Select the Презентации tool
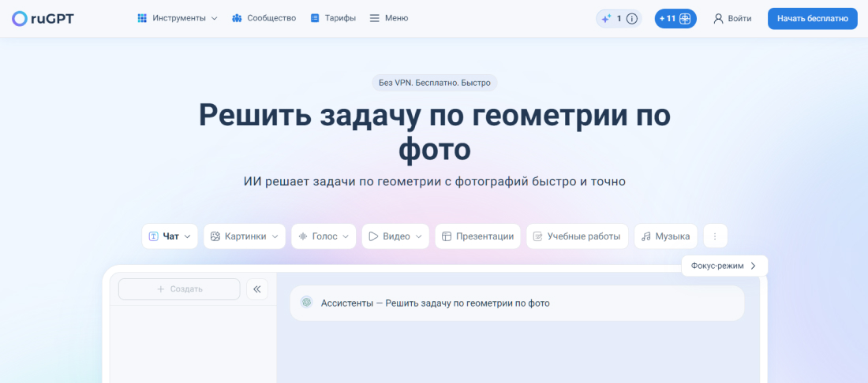This screenshot has height=383, width=868. (x=477, y=236)
